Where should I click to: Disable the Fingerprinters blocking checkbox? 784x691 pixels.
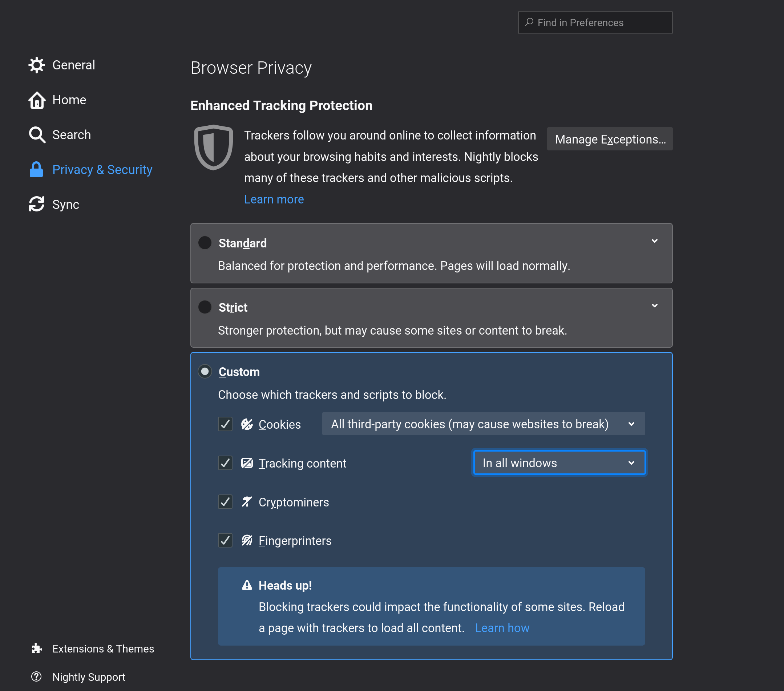pos(226,540)
